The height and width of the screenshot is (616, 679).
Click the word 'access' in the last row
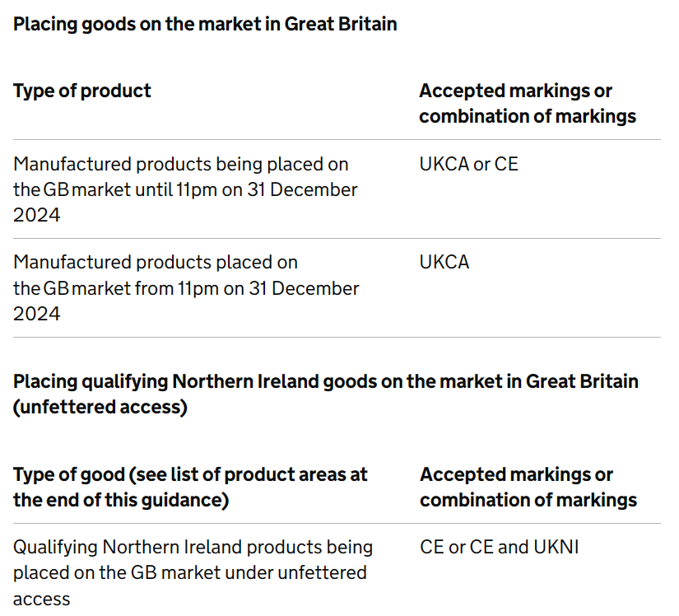click(42, 600)
